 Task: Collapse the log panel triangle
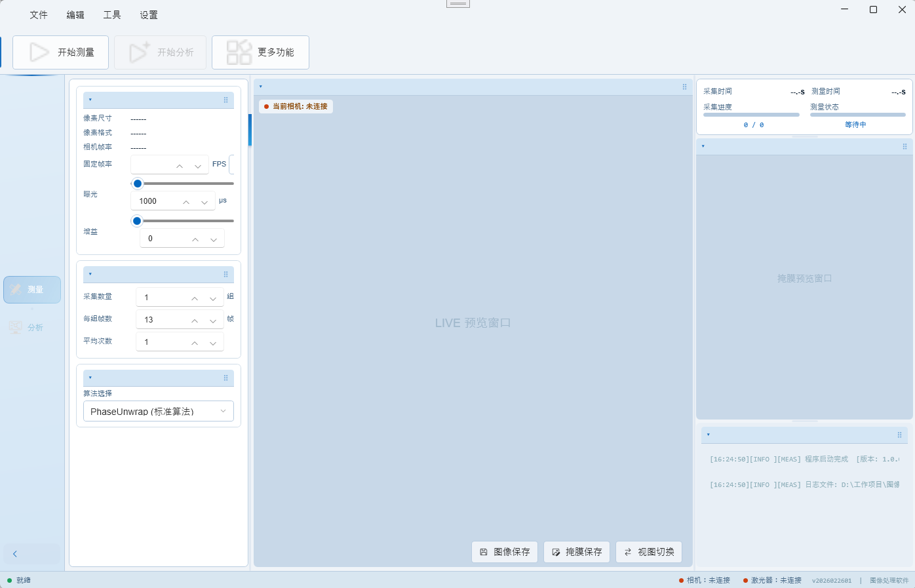coord(708,435)
